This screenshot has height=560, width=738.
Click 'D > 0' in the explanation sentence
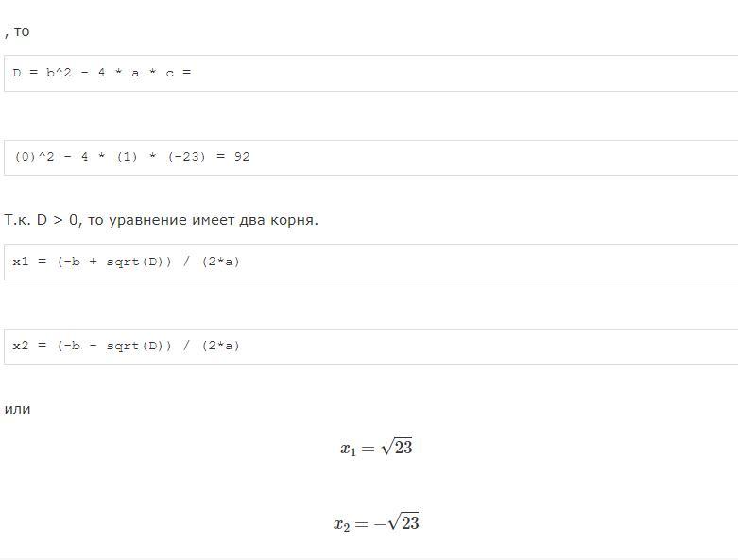click(x=57, y=220)
